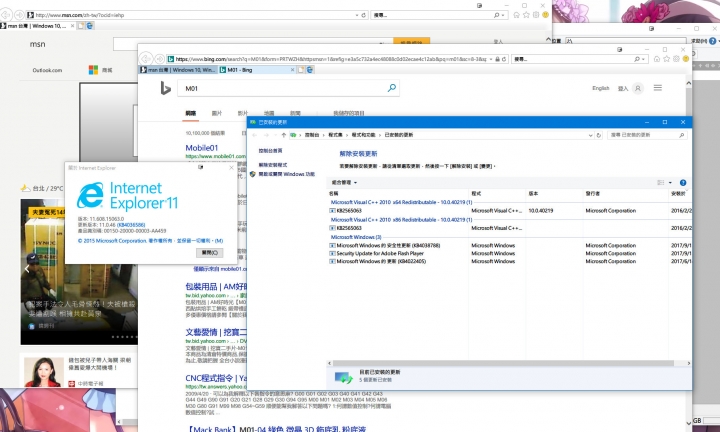Click the view options icon in updates list

661,183
